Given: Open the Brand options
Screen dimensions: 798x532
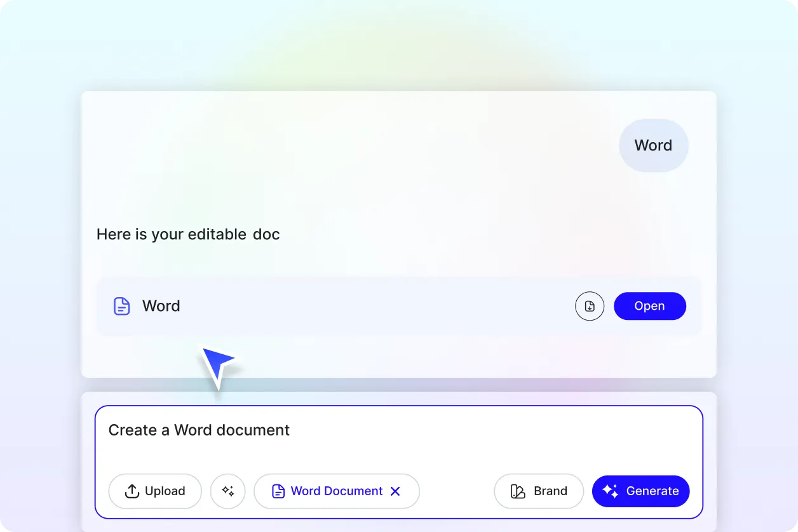Looking at the screenshot, I should (x=539, y=491).
